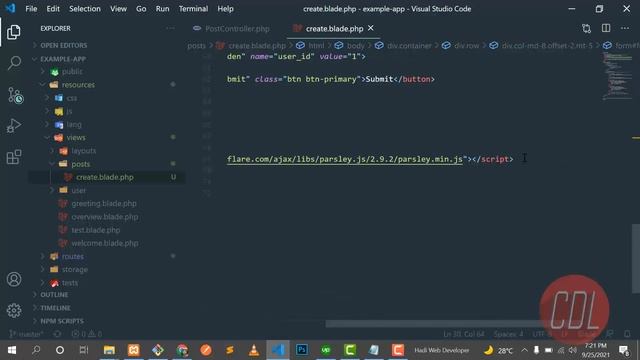The height and width of the screenshot is (360, 640).
Task: Expand the NPM Scripts section
Action: pyautogui.click(x=62, y=321)
